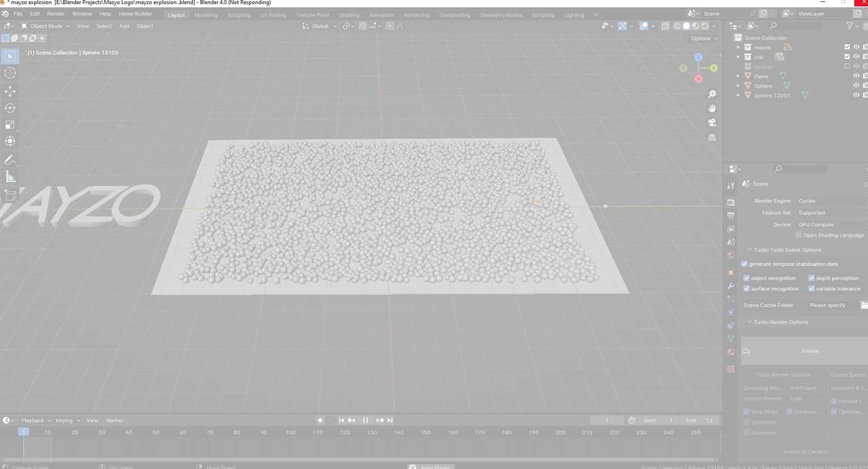
Task: Toggle Open Shading Language checkbox
Action: click(x=799, y=235)
